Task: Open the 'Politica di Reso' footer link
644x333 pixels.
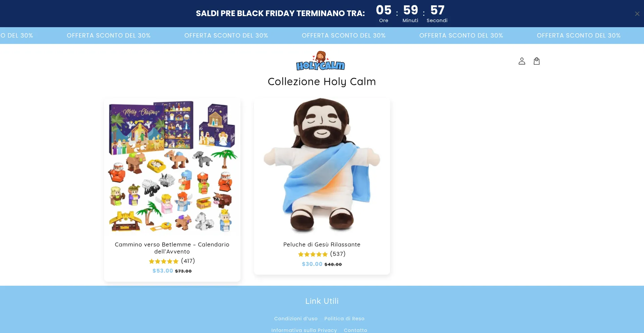Action: click(x=344, y=319)
